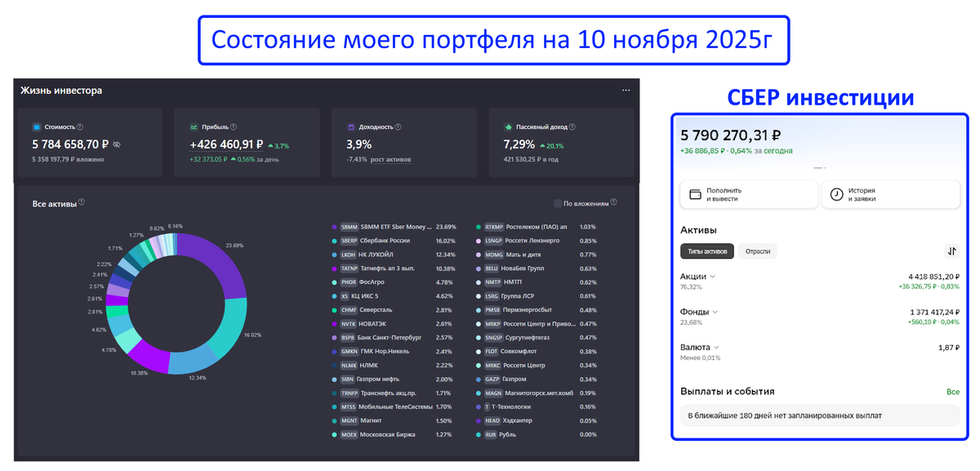
Task: Expand the Фонды asset group
Action: tap(715, 312)
